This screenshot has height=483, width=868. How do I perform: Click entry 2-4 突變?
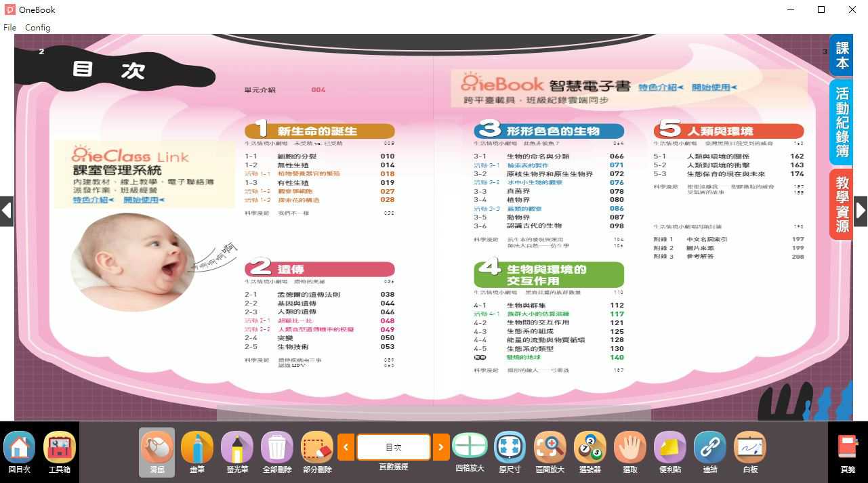[x=320, y=338]
